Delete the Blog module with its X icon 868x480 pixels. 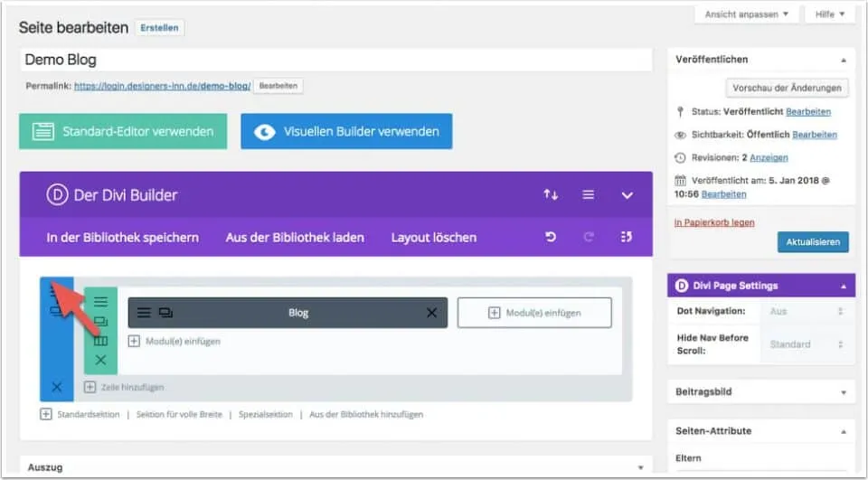point(431,313)
